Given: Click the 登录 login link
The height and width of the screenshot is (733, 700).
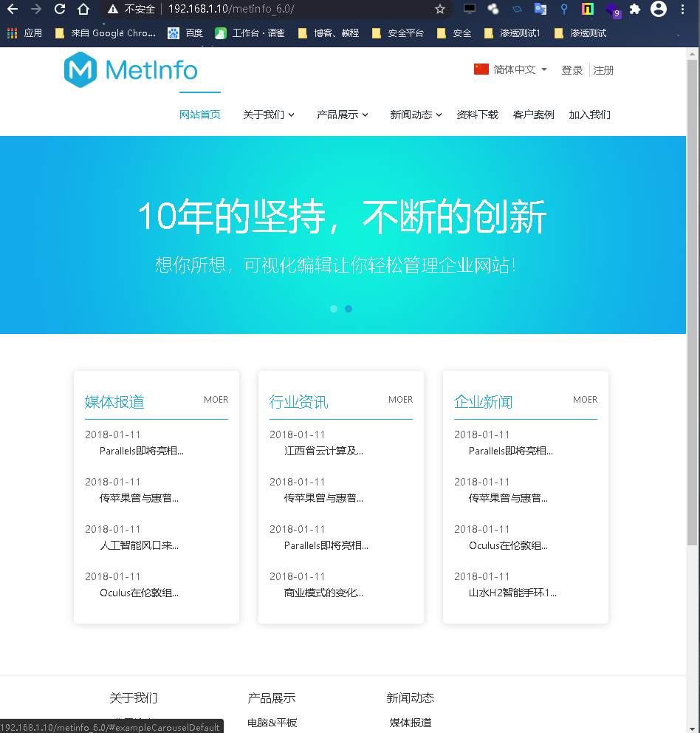Looking at the screenshot, I should coord(572,70).
